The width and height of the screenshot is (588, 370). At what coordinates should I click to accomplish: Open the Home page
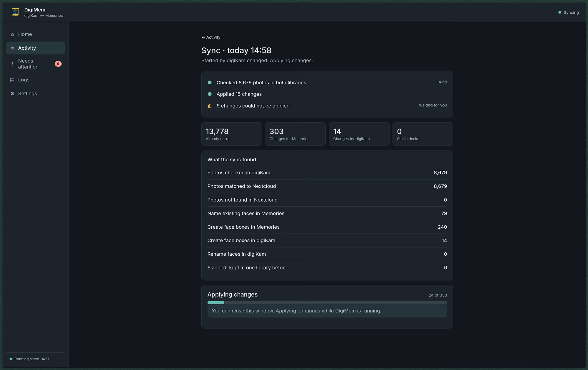click(36, 34)
